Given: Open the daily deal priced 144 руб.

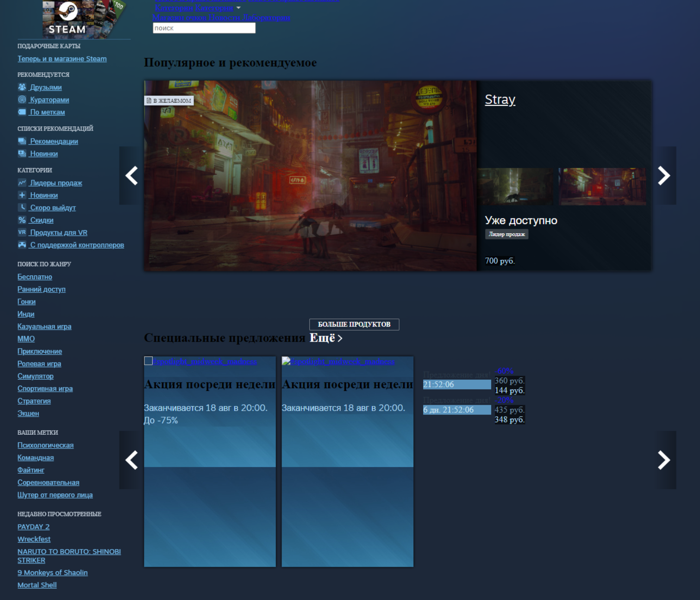Looking at the screenshot, I should [x=510, y=390].
